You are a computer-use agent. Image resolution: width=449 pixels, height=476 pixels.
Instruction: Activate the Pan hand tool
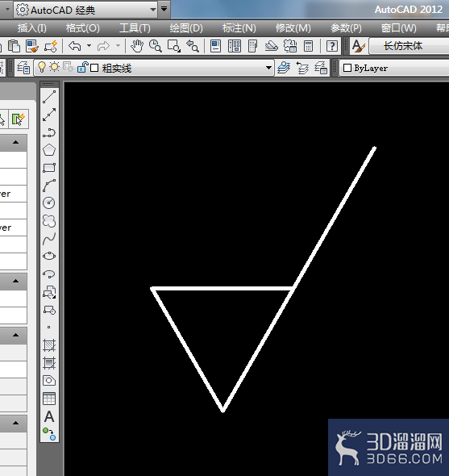(137, 46)
